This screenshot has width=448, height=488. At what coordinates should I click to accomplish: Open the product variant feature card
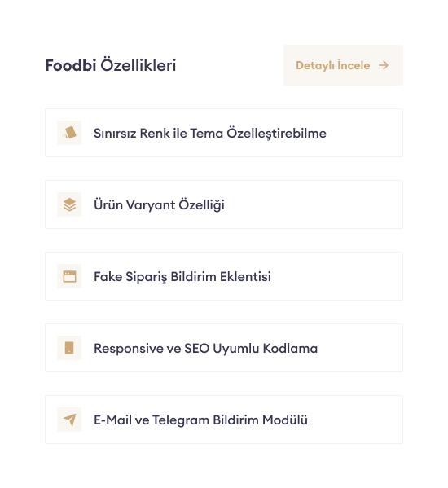pos(224,204)
